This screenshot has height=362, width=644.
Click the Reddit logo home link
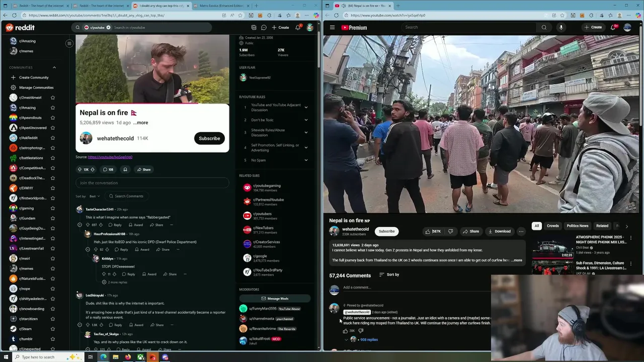(20, 27)
